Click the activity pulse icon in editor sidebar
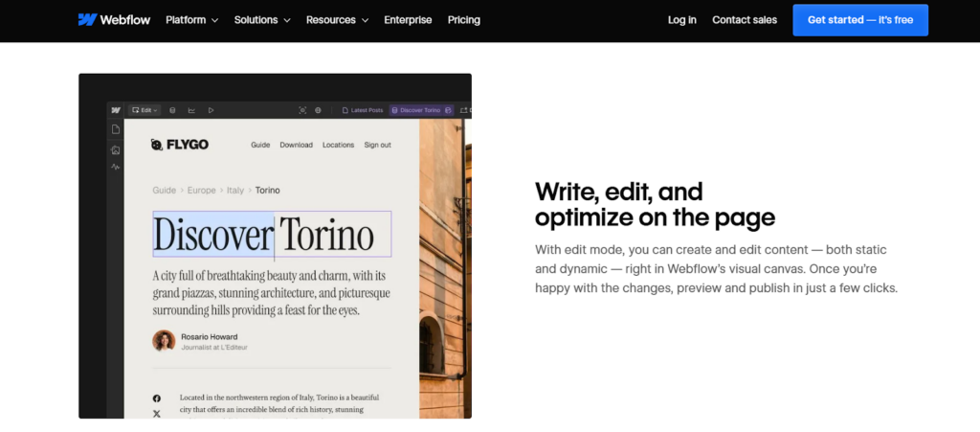Screen dimensions: 980x432 116,167
